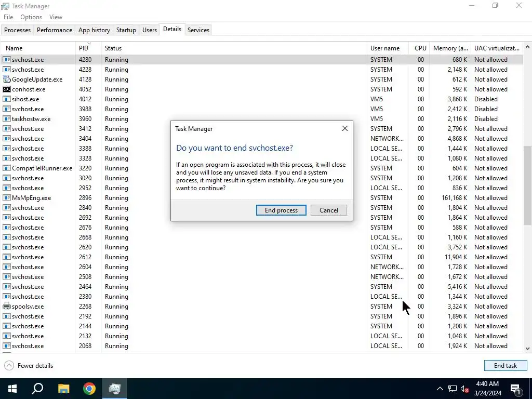532x399 pixels.
Task: Show hidden system tray icons
Action: [x=440, y=389]
